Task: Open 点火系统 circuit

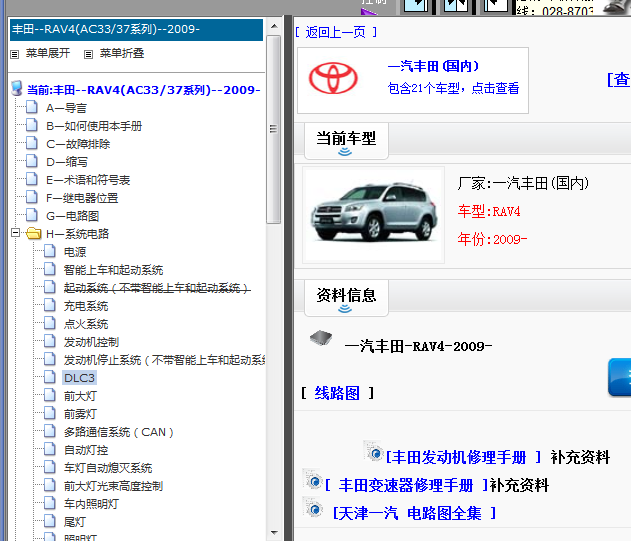Action: [86, 324]
